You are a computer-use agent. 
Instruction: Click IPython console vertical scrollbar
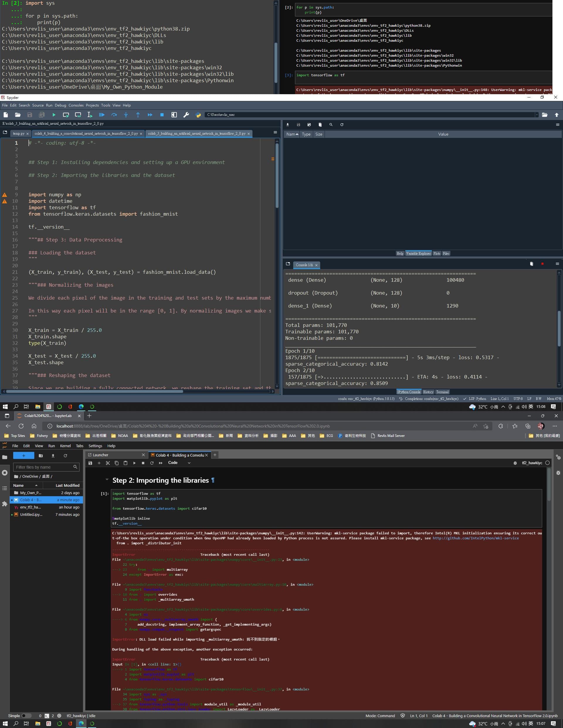pyautogui.click(x=559, y=328)
